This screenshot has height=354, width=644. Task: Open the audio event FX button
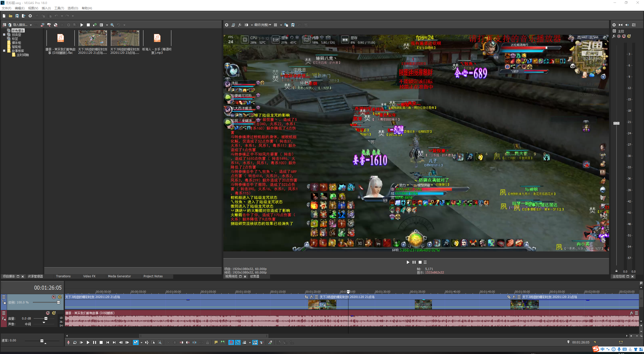(x=631, y=313)
